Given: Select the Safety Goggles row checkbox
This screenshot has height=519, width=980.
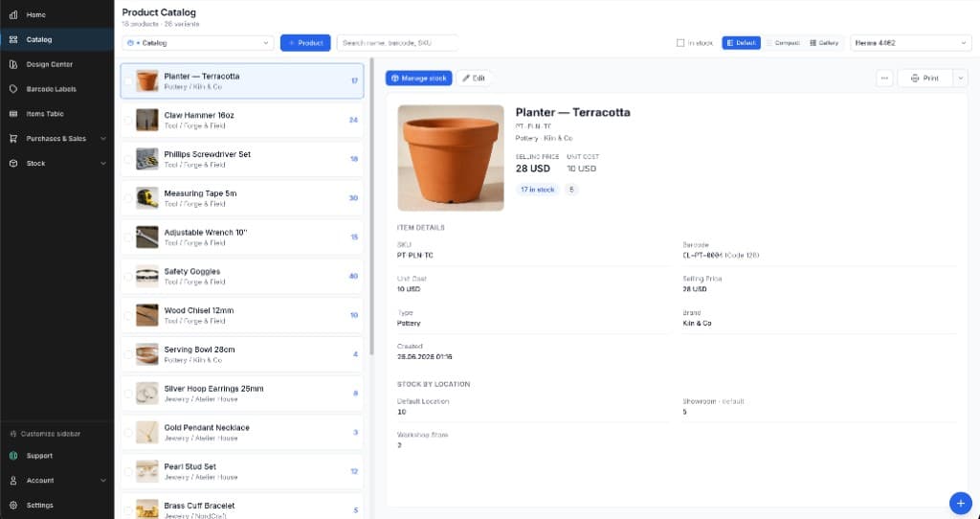Looking at the screenshot, I should click(128, 277).
